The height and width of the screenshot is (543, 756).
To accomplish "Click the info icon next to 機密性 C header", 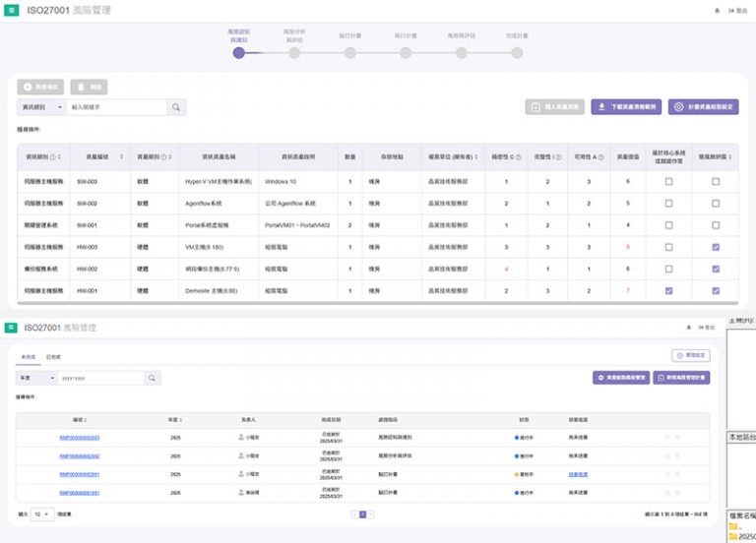I will 519,157.
